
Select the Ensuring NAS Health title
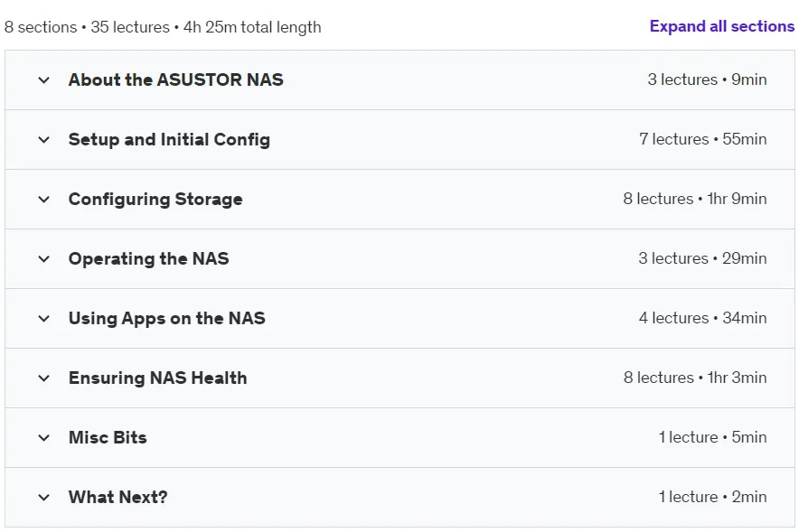coord(158,378)
